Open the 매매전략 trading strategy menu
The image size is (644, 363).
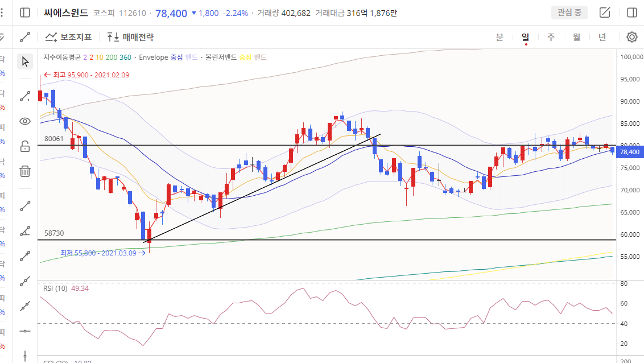tap(130, 37)
